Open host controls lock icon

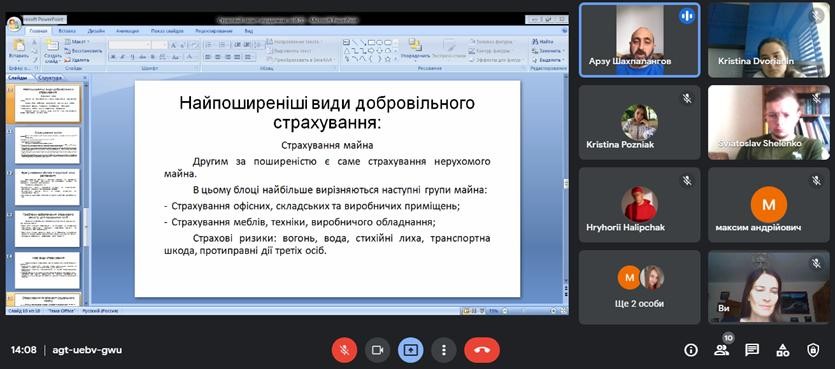(x=813, y=350)
